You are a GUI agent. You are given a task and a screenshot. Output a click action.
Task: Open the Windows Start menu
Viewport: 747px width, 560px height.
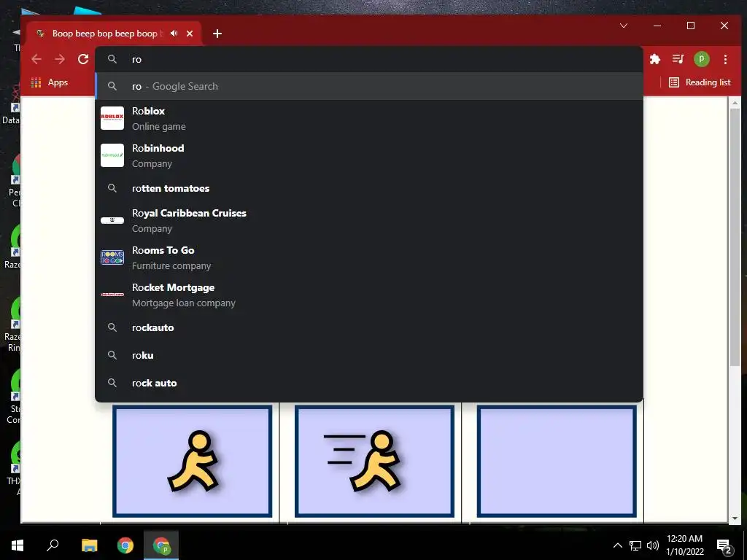(x=18, y=545)
